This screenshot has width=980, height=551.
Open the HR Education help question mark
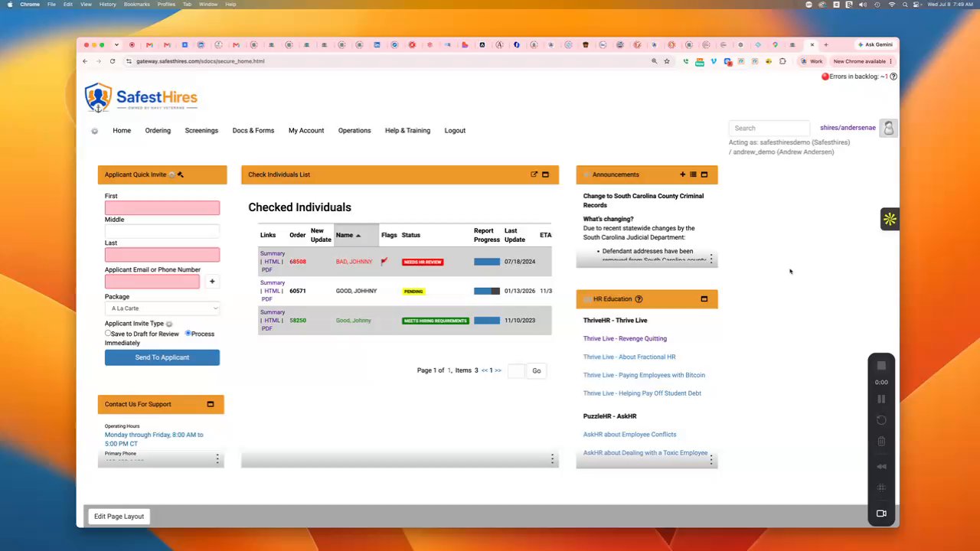coord(639,299)
